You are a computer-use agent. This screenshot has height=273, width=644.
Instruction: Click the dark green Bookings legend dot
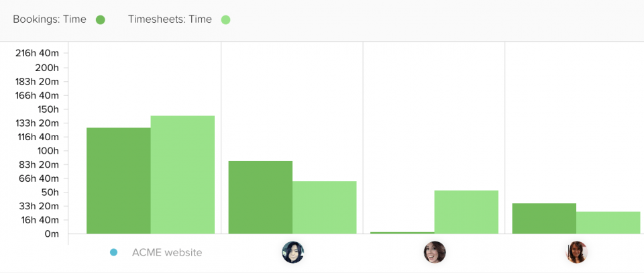[100, 19]
